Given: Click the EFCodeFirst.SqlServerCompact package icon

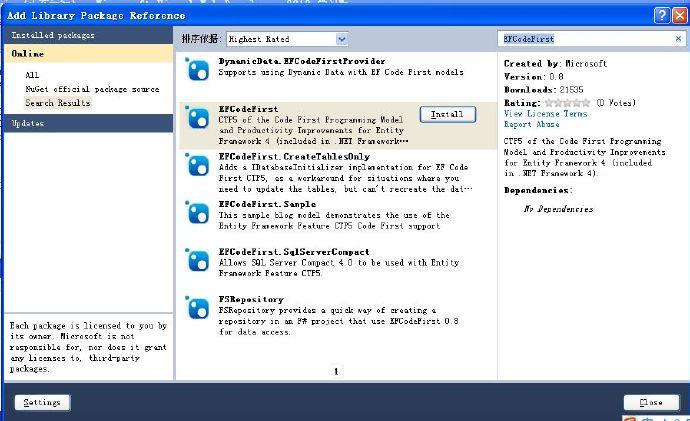Looking at the screenshot, I should coord(197,260).
